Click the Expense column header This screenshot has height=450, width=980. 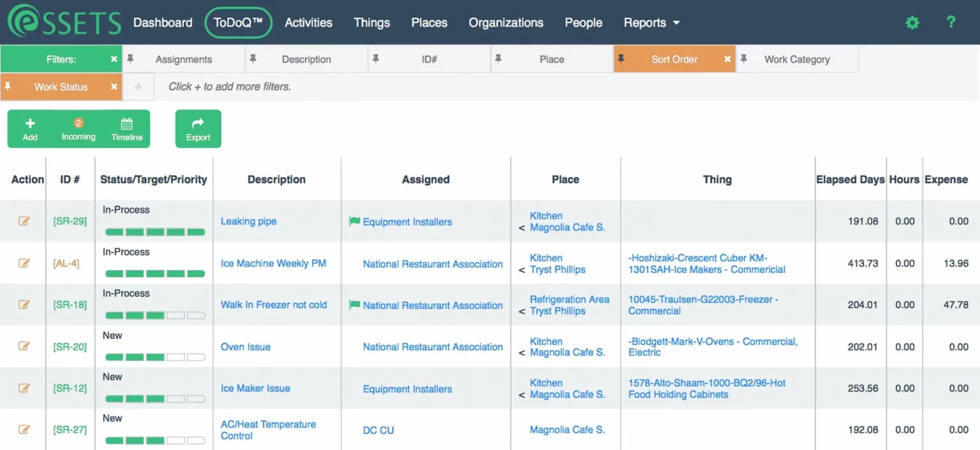[946, 180]
